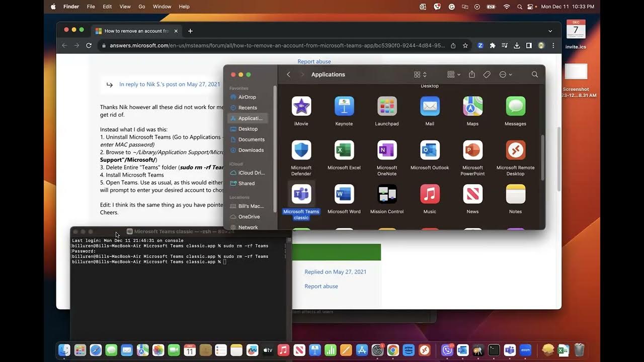Open the Window menu
Screen dimensions: 644x362
coord(162,7)
